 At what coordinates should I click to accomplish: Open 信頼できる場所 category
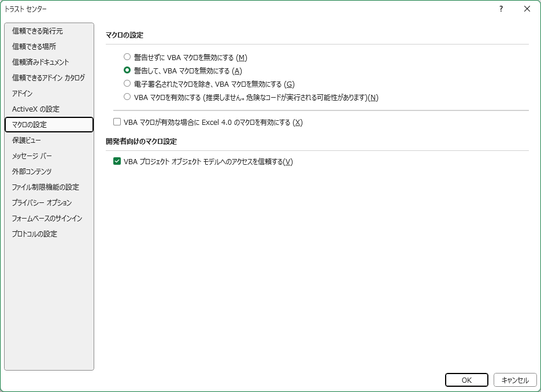(x=34, y=46)
